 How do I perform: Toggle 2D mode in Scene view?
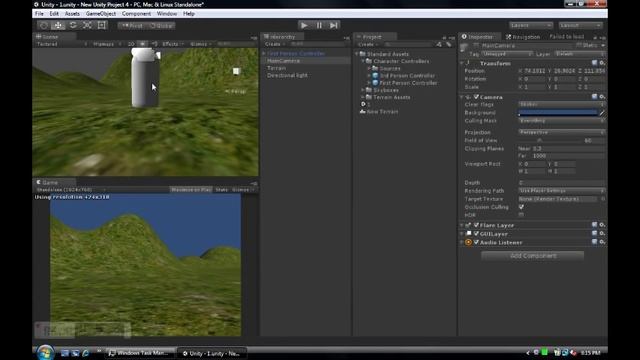pos(131,44)
